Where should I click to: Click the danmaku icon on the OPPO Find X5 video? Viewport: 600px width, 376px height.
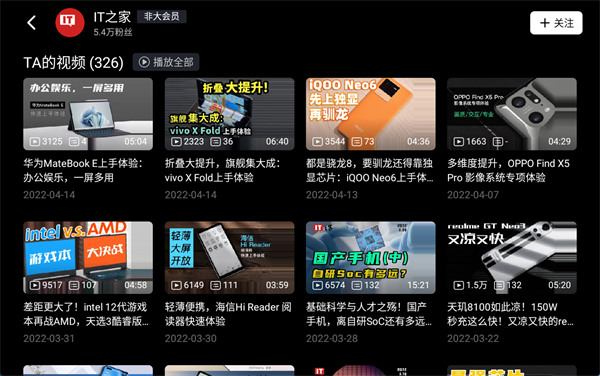coord(498,142)
